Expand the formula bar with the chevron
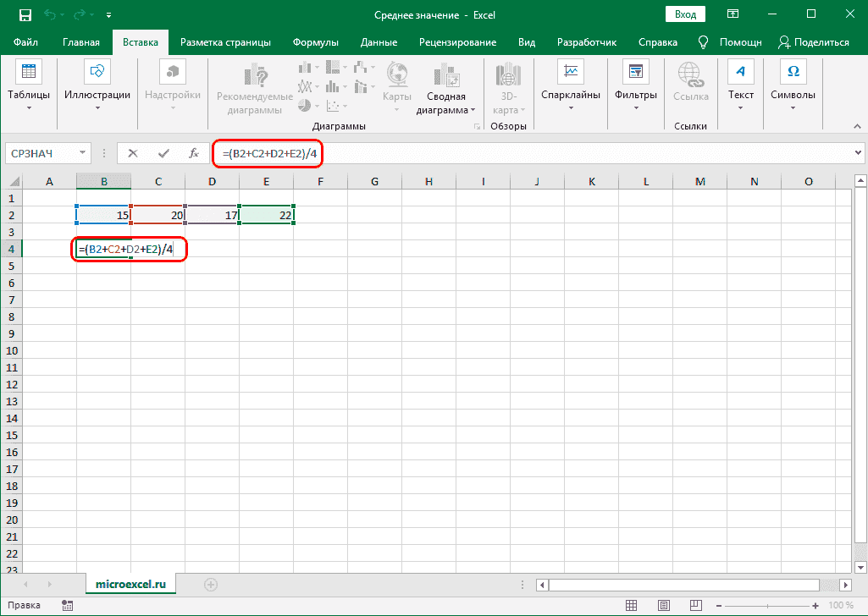 tap(858, 153)
